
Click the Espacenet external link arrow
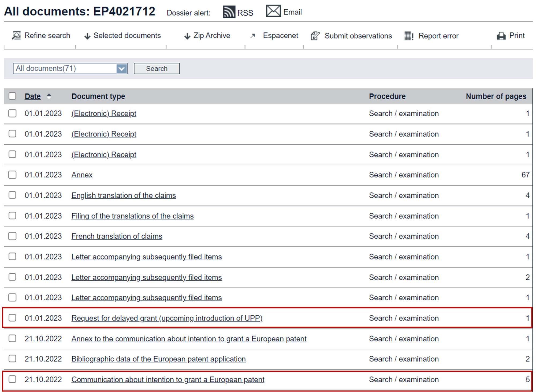pyautogui.click(x=252, y=36)
